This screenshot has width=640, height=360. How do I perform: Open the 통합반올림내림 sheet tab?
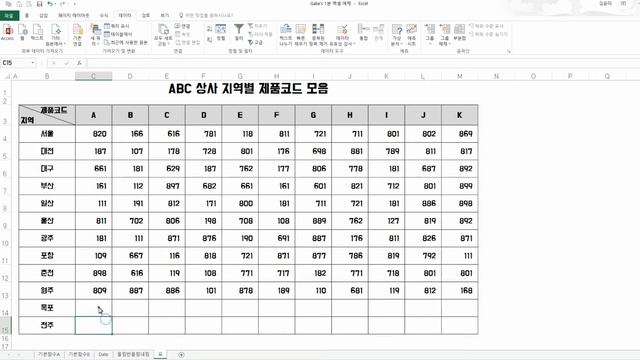point(133,354)
